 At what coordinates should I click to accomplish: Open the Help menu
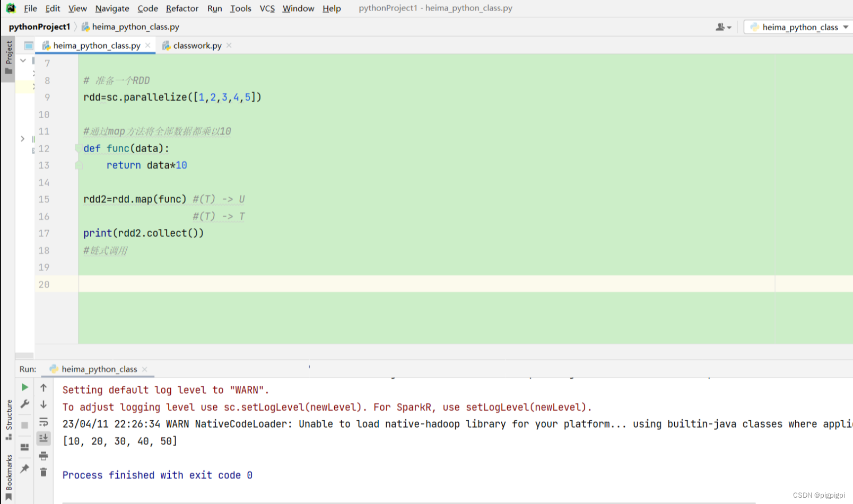[332, 8]
